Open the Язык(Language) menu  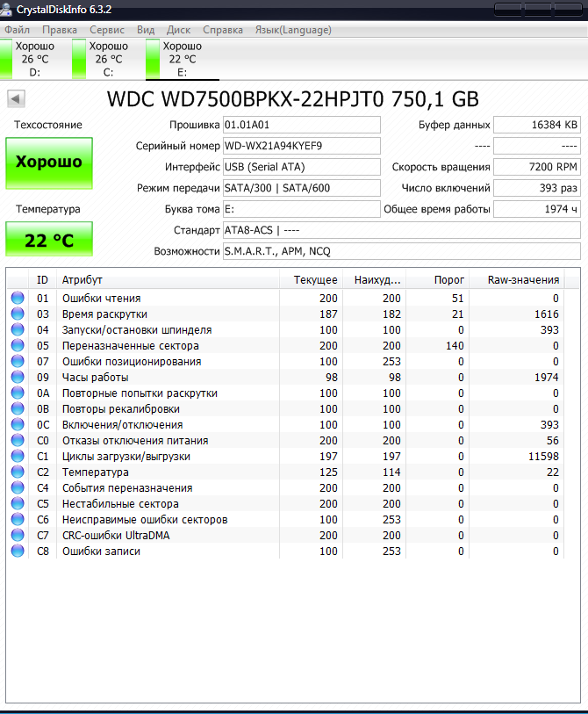pyautogui.click(x=292, y=30)
